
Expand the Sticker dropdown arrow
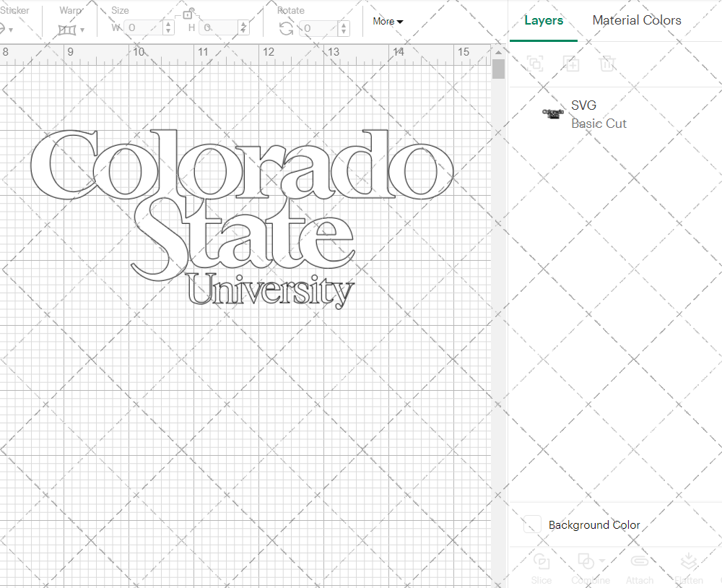[11, 30]
